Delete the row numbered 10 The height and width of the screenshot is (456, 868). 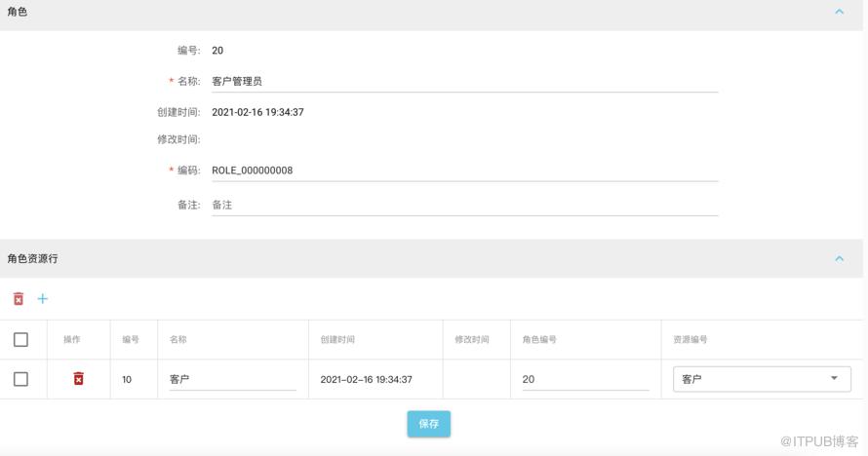pos(79,379)
